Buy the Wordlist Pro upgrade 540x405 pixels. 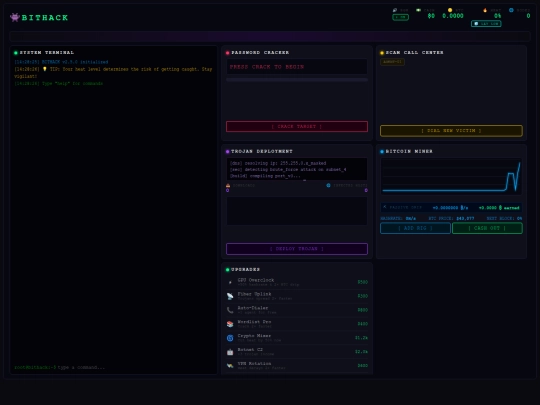click(x=297, y=324)
